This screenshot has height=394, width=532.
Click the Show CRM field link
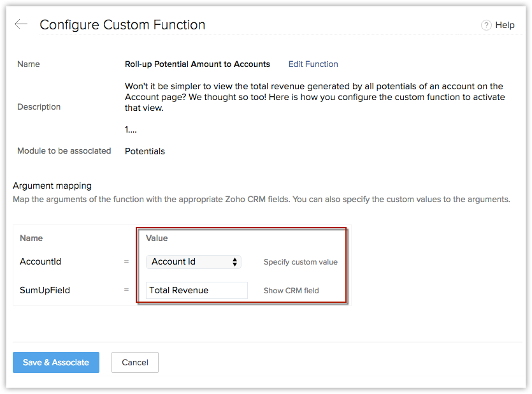pos(291,291)
